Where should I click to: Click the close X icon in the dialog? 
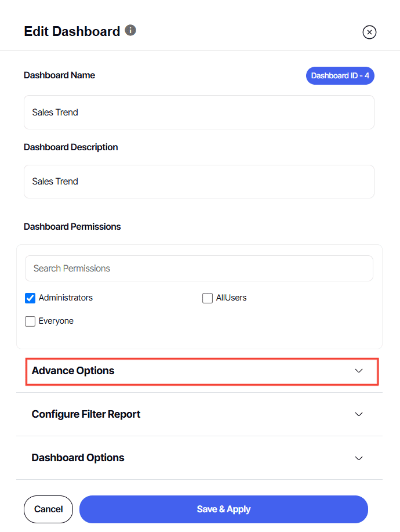click(x=369, y=32)
